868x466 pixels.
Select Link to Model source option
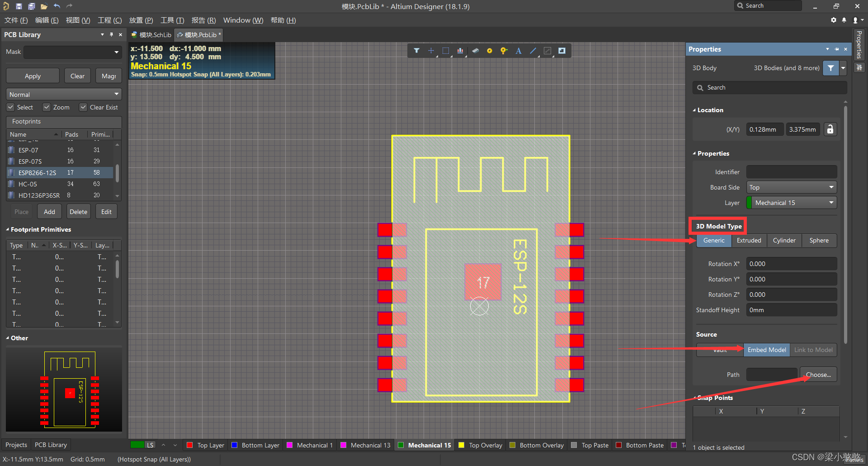pyautogui.click(x=813, y=350)
